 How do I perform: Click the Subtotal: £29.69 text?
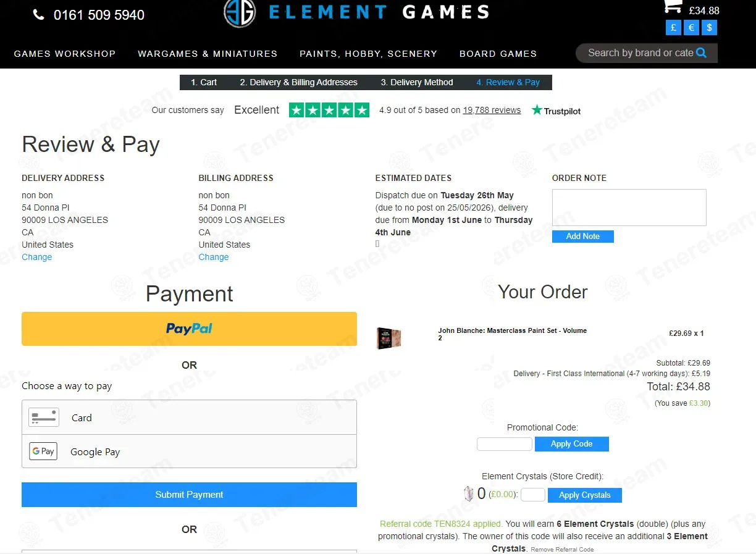[x=683, y=363]
